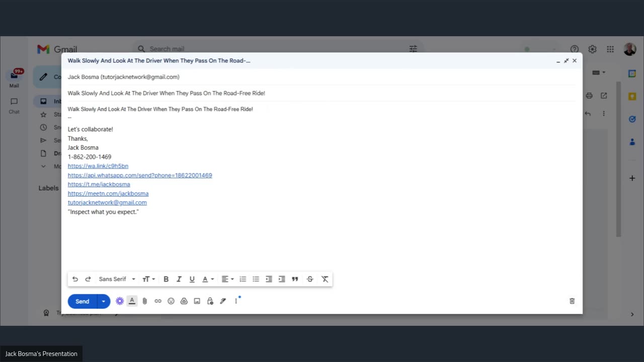
Task: Attach files with the paperclip icon
Action: tap(145, 301)
